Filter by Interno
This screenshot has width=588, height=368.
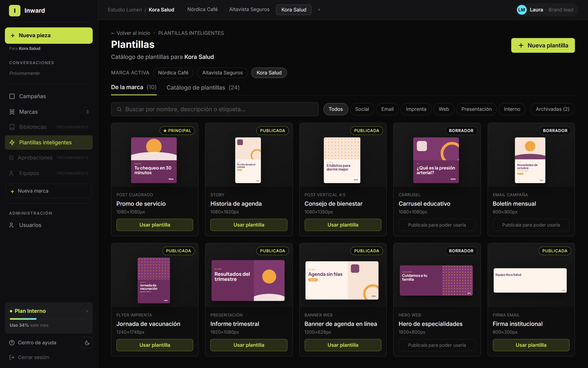(x=512, y=109)
